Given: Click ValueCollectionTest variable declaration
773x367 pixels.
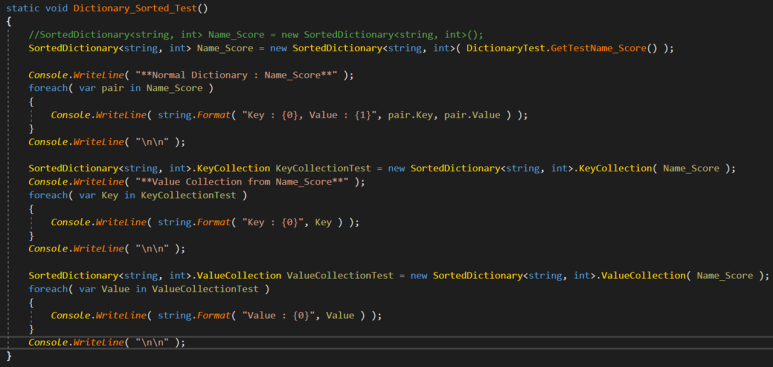Looking at the screenshot, I should (340, 275).
